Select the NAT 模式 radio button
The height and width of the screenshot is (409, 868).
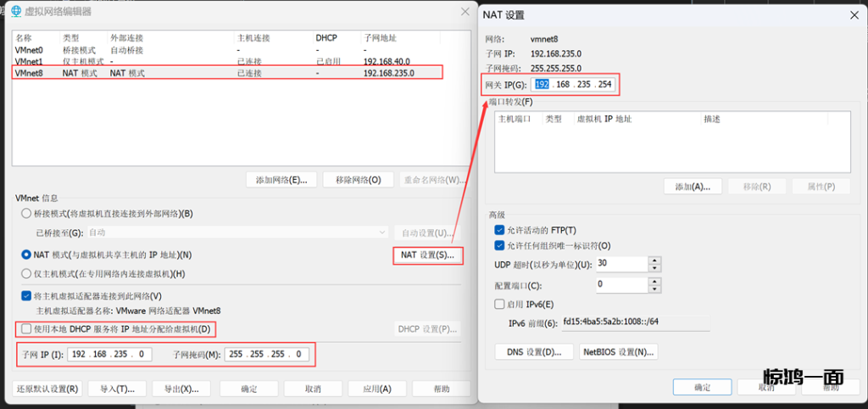27,255
